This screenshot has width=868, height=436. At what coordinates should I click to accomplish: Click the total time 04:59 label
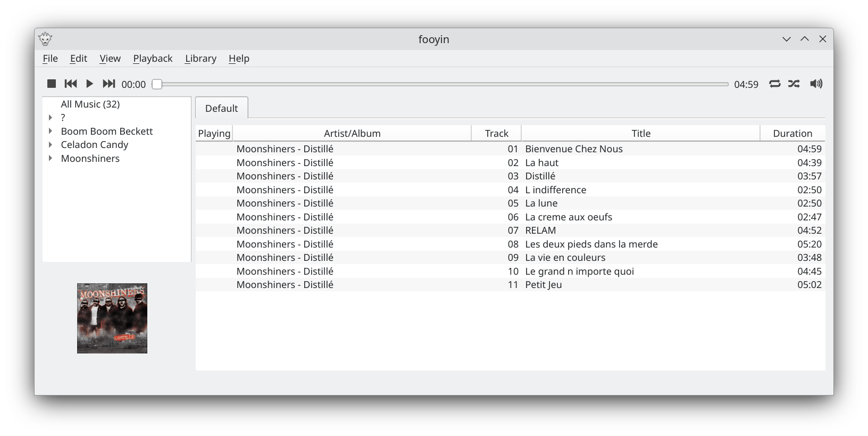pos(746,85)
